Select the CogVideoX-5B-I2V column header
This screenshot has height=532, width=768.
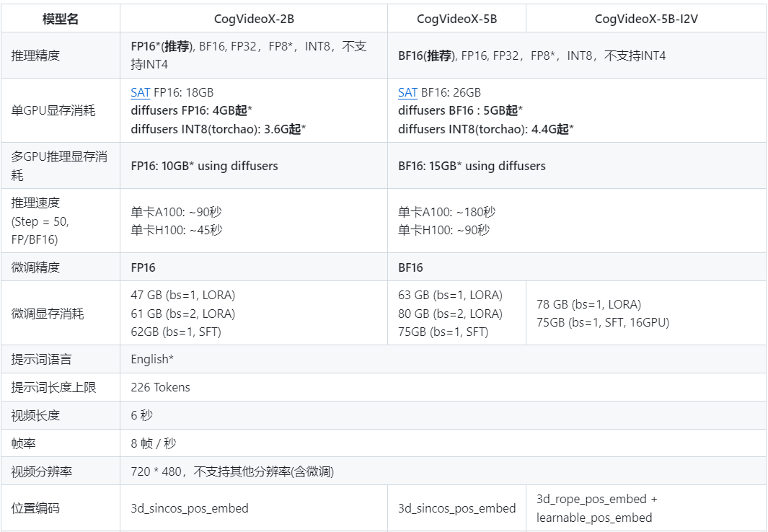click(x=646, y=19)
